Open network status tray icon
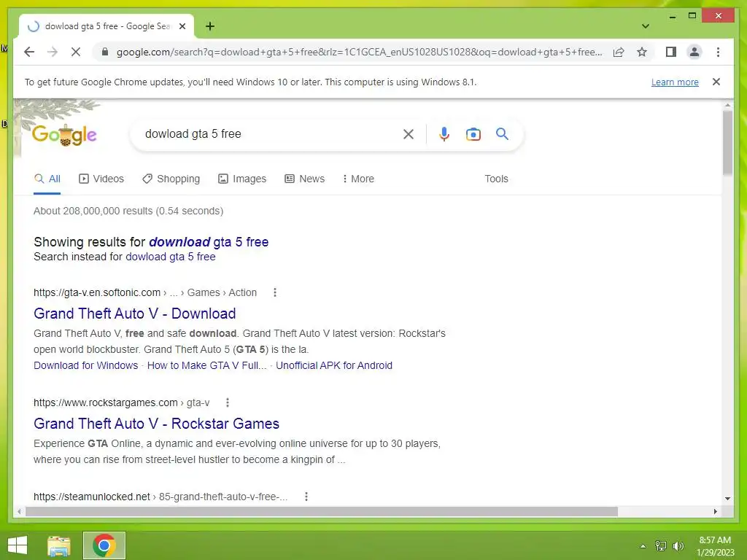This screenshot has height=560, width=747. coord(661,546)
